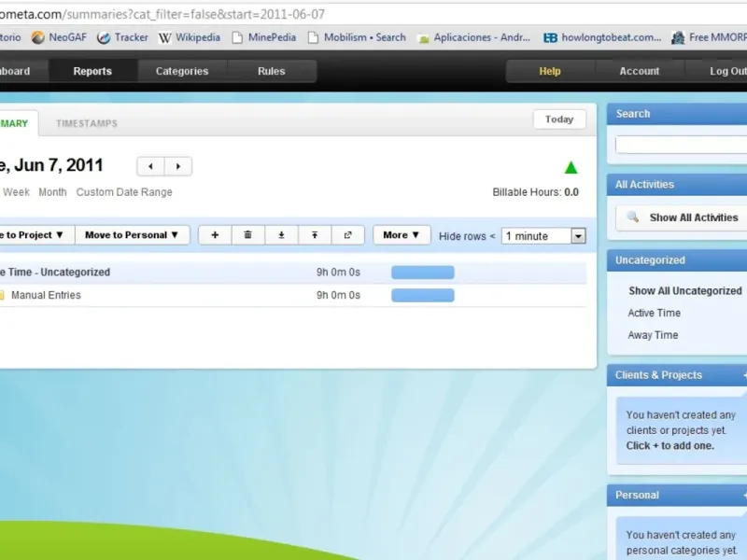
Task: Go to next day arrow
Action: point(178,166)
